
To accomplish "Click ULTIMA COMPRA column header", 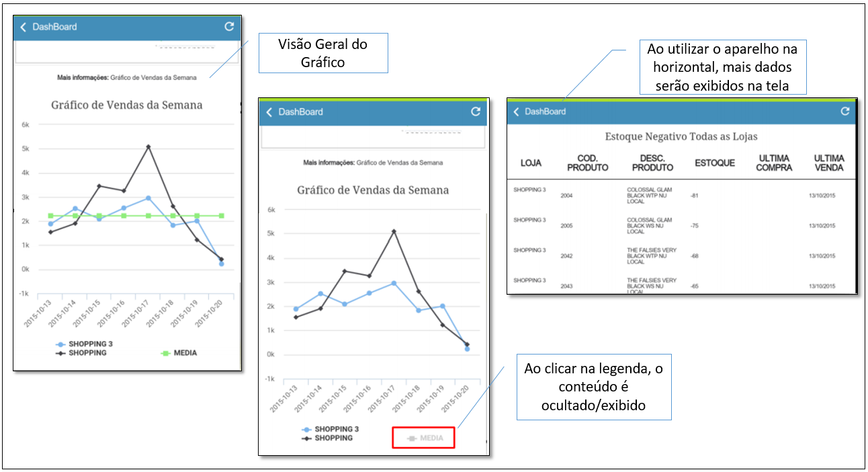I will [774, 163].
